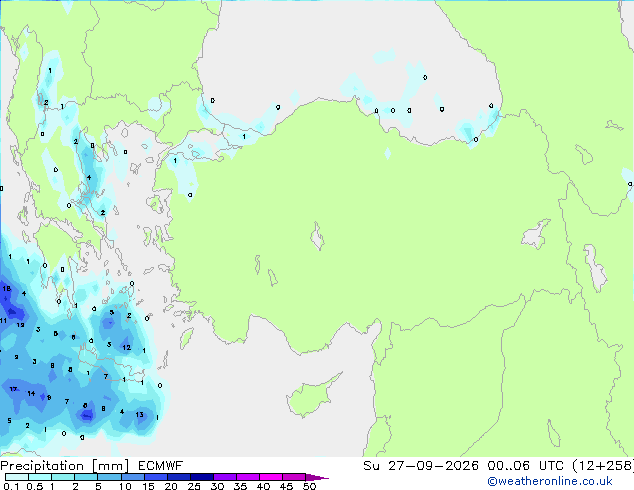
Task: Click the island of Rhodes
Action: [186, 338]
